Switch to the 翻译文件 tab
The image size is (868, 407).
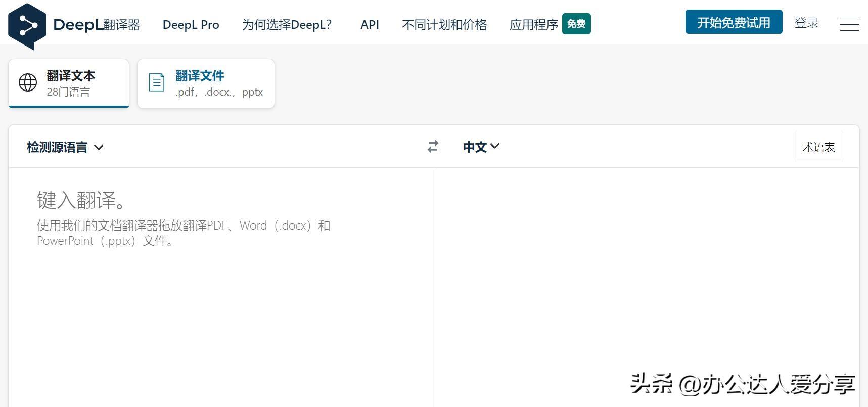pos(206,83)
